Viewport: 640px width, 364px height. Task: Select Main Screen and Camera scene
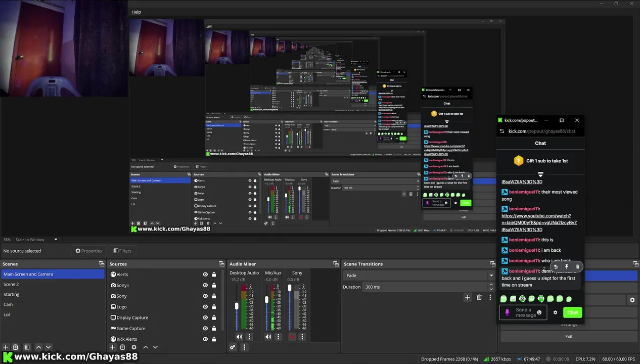pyautogui.click(x=53, y=274)
